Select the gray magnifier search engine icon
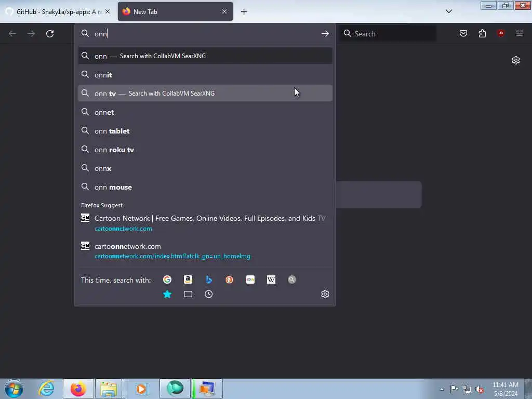Screen dimensions: 532x399 click(292, 280)
